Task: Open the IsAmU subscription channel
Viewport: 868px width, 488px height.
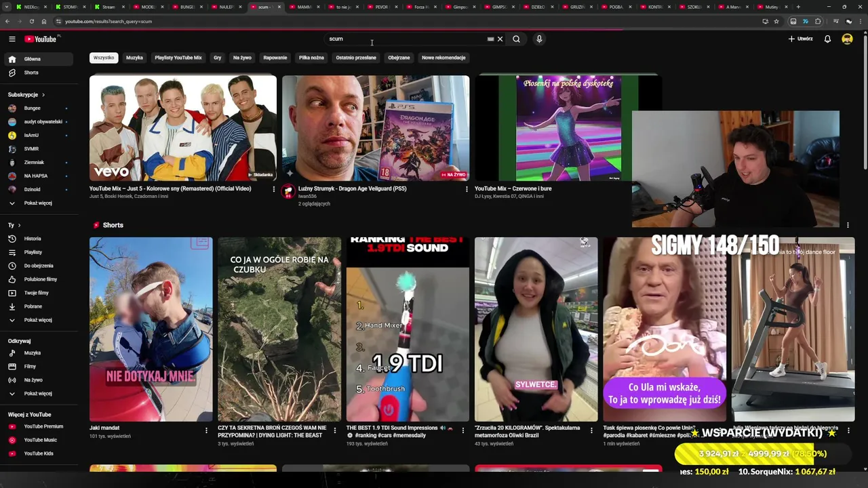Action: tap(38, 136)
